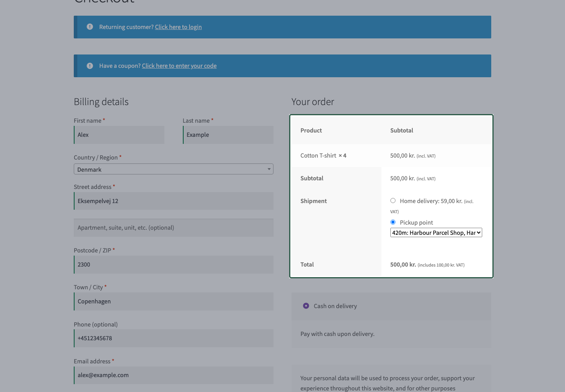Focus the Last name field
This screenshot has height=392, width=565.
click(x=228, y=135)
